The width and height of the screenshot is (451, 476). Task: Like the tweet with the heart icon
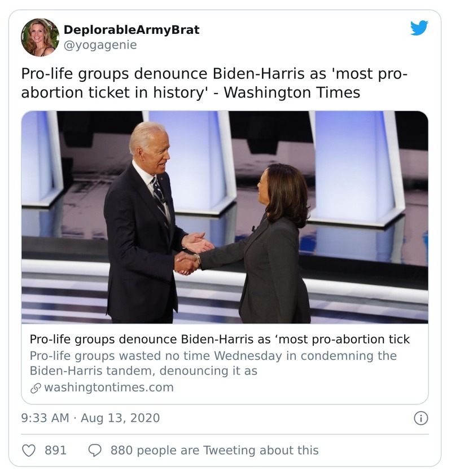[28, 451]
